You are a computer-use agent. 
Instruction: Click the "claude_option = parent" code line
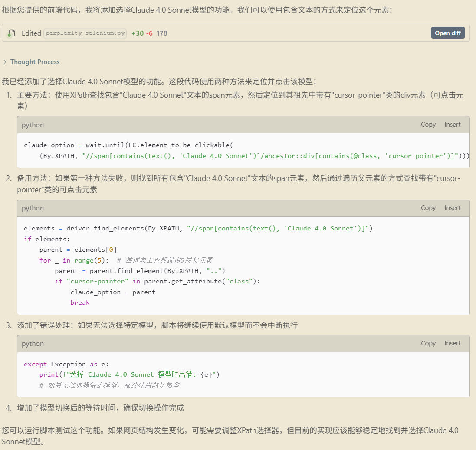[113, 292]
